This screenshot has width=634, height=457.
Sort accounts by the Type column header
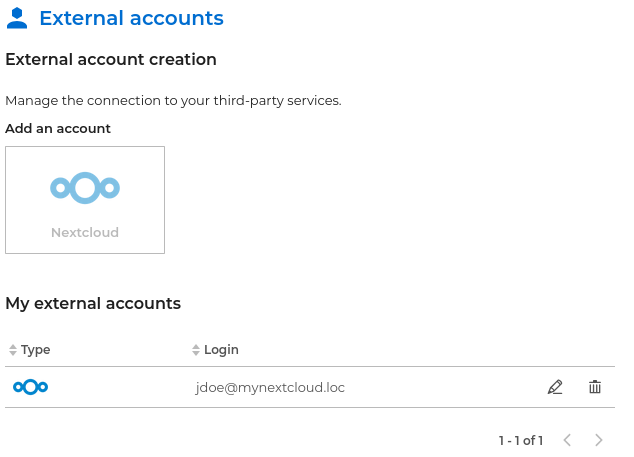click(36, 350)
